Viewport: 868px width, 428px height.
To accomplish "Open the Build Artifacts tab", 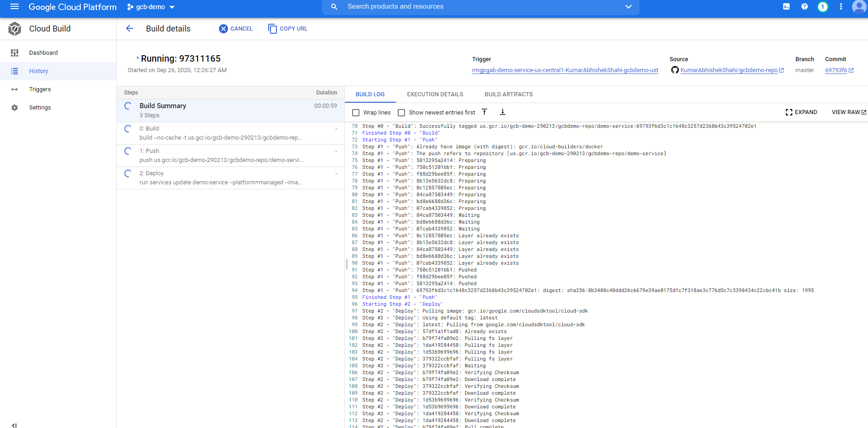I will pyautogui.click(x=509, y=94).
